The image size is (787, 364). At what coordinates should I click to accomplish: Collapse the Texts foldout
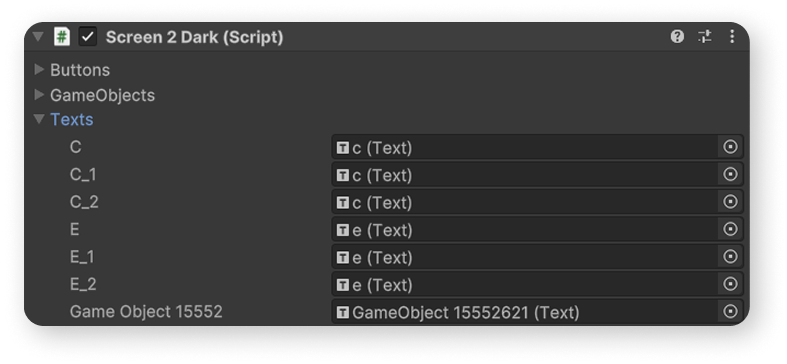coord(39,119)
